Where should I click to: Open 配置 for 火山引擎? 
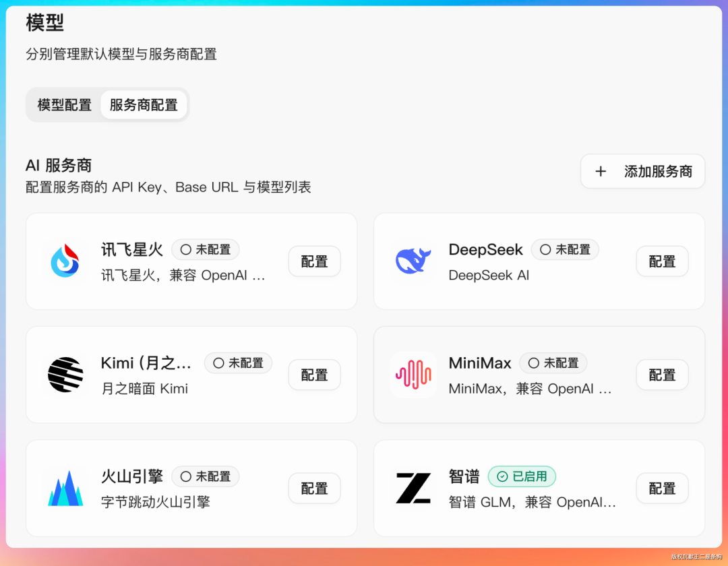(314, 488)
